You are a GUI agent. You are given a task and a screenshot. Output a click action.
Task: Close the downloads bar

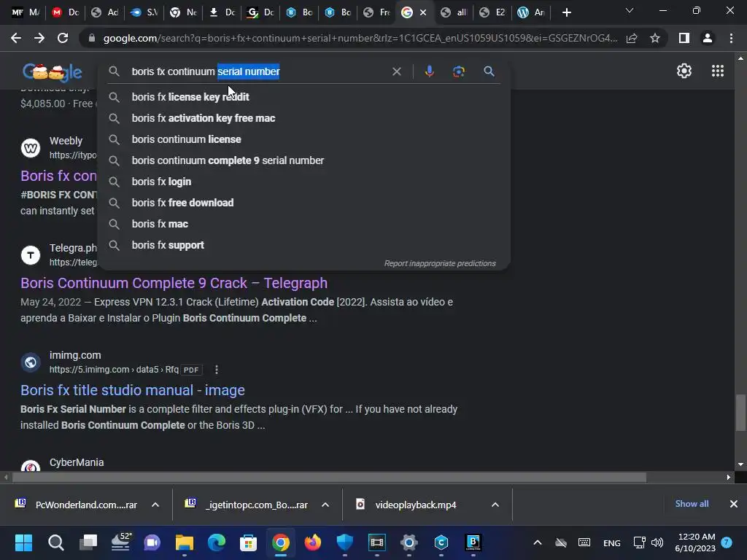(x=734, y=504)
